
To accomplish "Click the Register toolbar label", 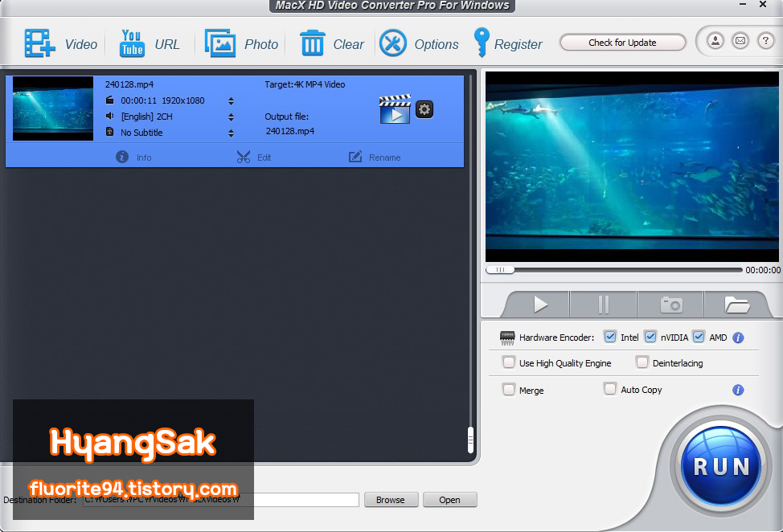I will point(518,44).
